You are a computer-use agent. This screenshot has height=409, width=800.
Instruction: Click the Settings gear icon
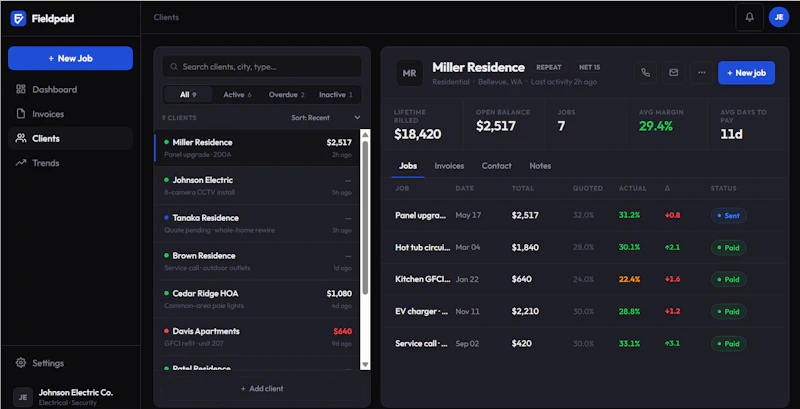[x=21, y=363]
